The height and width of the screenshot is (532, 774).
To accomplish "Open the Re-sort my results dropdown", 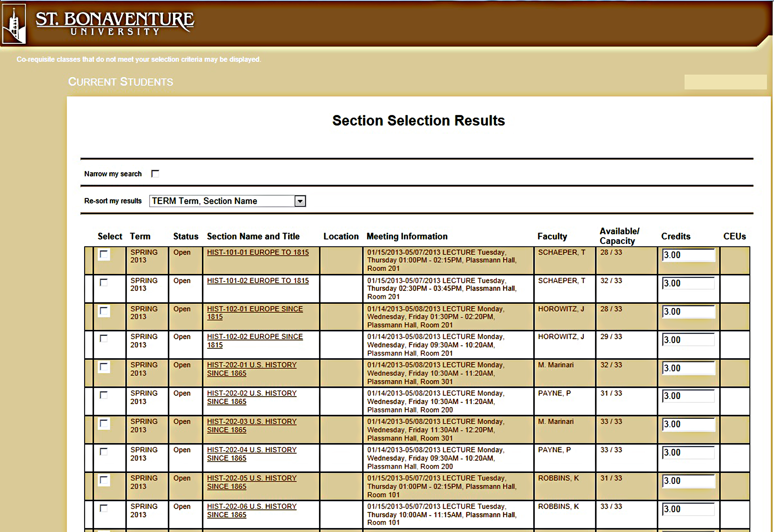I will click(x=227, y=201).
